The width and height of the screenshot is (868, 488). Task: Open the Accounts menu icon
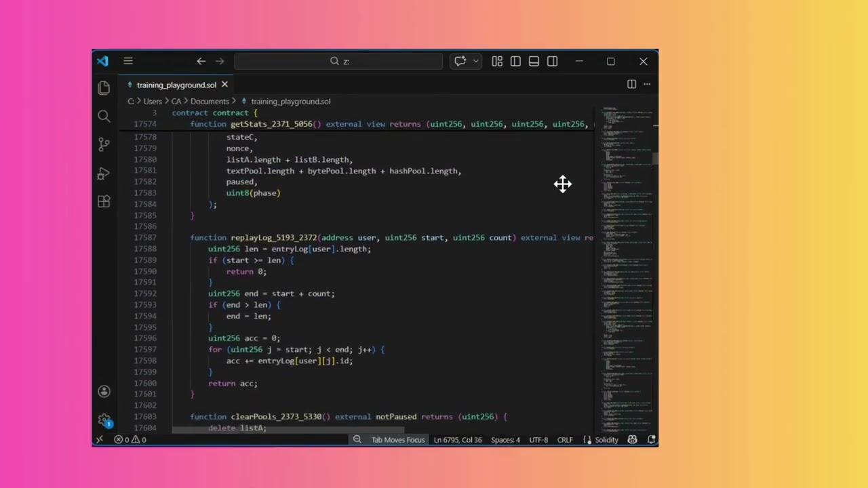tap(104, 391)
